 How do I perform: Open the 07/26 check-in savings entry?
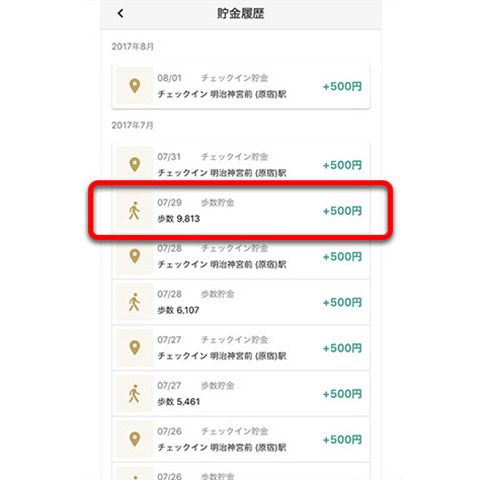tap(241, 439)
